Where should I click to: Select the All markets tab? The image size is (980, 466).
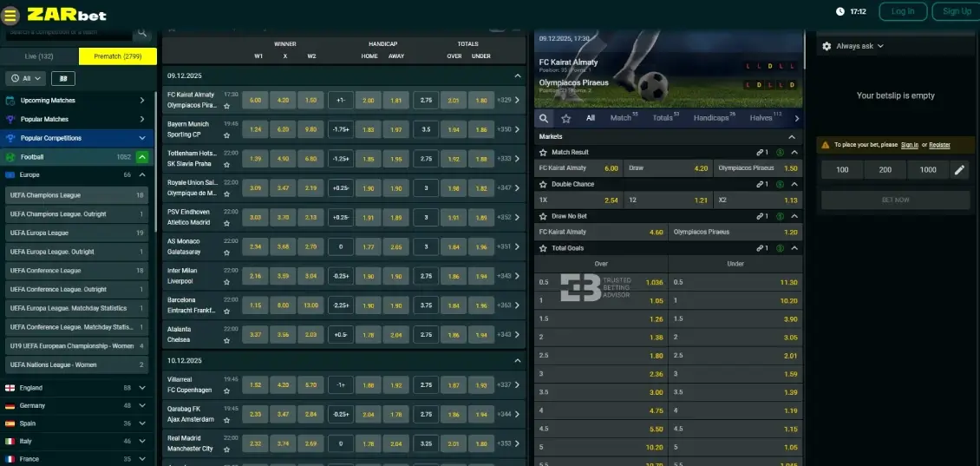pyautogui.click(x=591, y=118)
